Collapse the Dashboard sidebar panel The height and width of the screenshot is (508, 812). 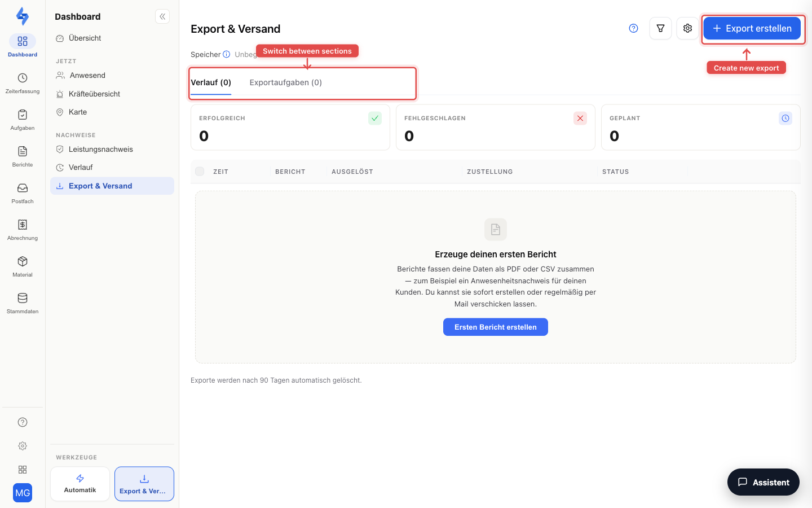(162, 16)
